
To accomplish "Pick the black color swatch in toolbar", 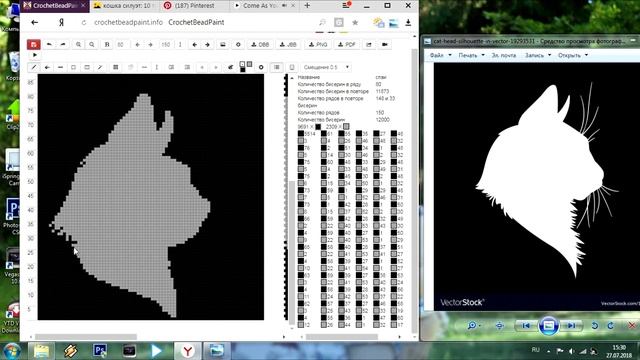I will coord(242,69).
